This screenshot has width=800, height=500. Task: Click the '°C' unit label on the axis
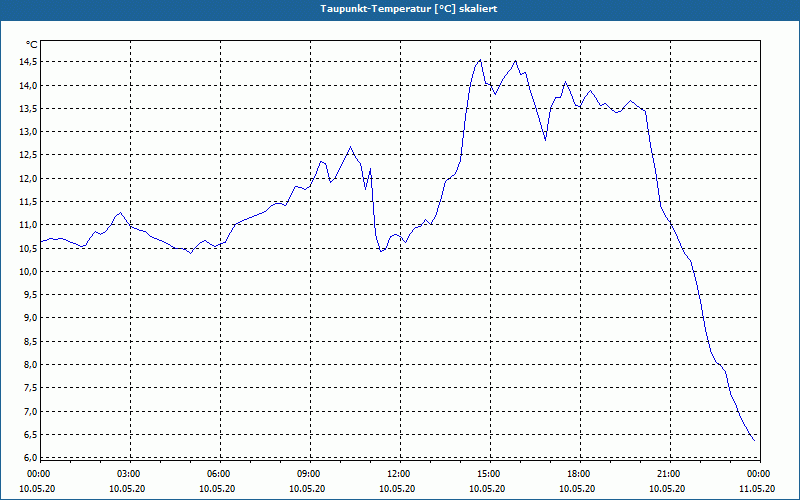point(32,45)
